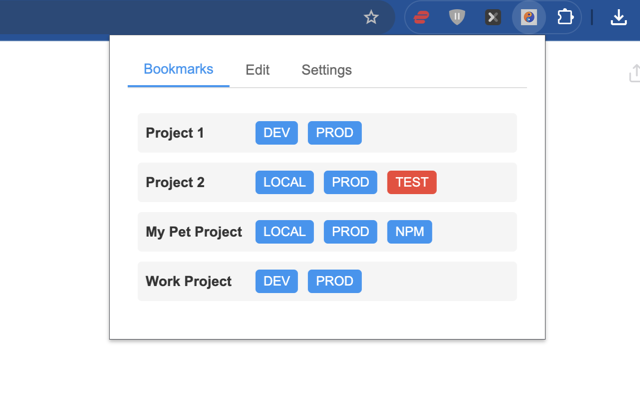Open My Pet Project PROD link
640x400 pixels.
point(350,232)
